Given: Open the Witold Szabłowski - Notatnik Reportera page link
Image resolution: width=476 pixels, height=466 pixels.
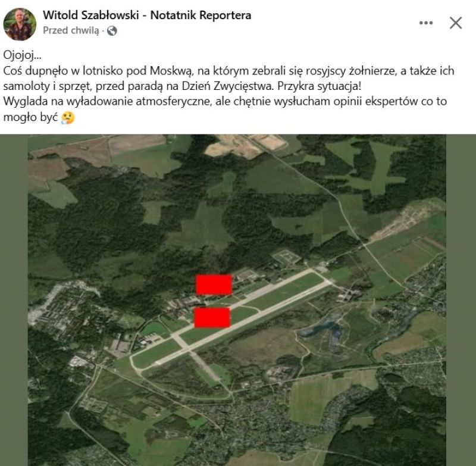Looking at the screenshot, I should pyautogui.click(x=147, y=15).
